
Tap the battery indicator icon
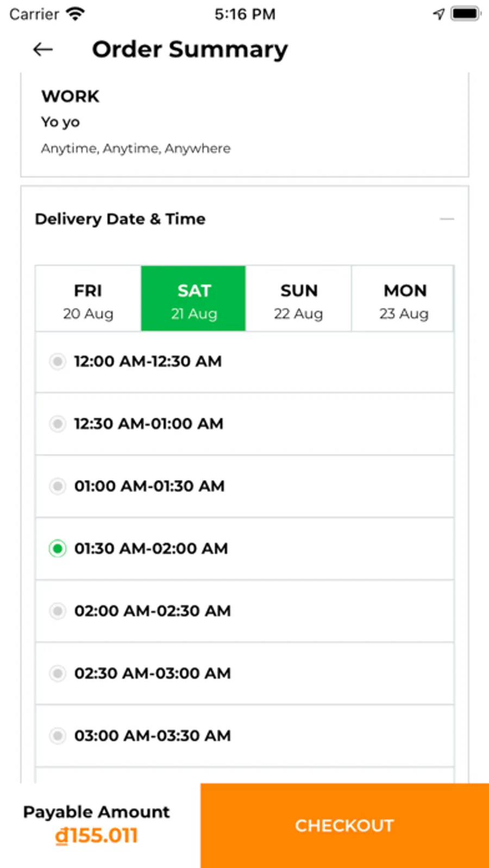click(466, 14)
